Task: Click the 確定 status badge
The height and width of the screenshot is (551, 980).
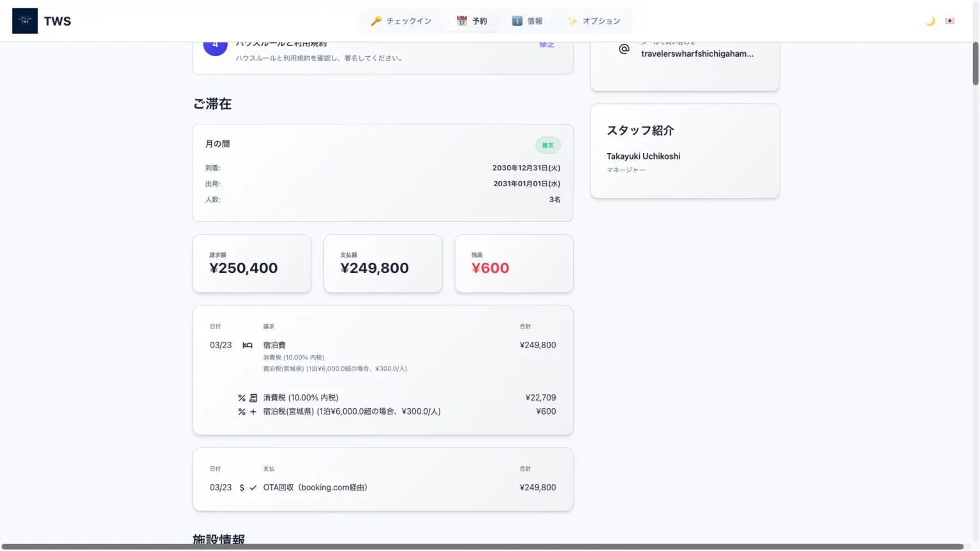Action: tap(547, 145)
